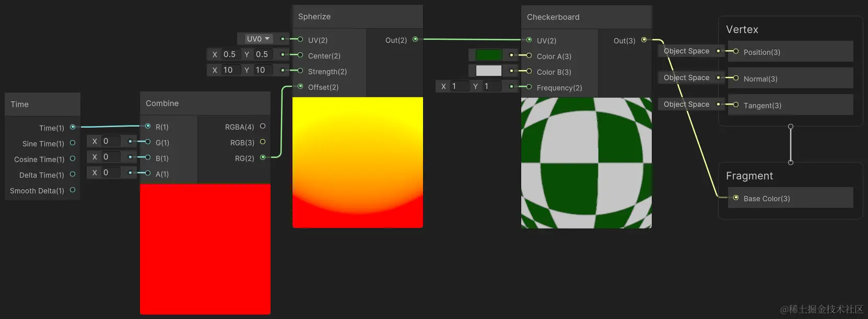Click the Delta Time(1) output port
Image resolution: width=868 pixels, height=319 pixels.
(x=73, y=174)
